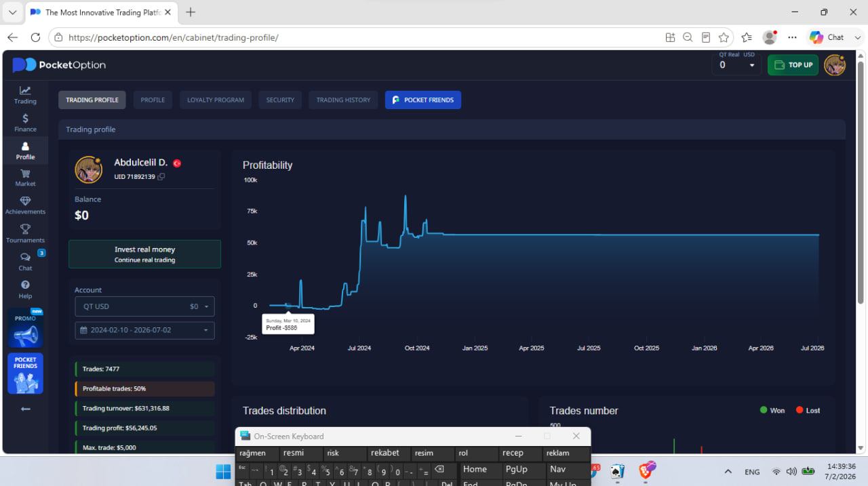
Task: Toggle the Won legend item
Action: point(772,410)
